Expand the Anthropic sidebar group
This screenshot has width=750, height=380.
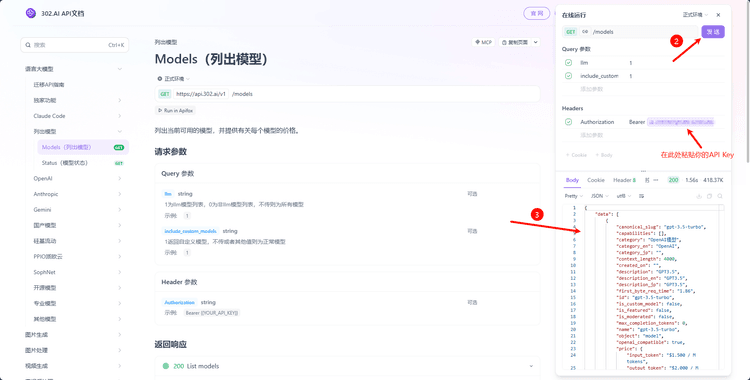click(x=119, y=194)
